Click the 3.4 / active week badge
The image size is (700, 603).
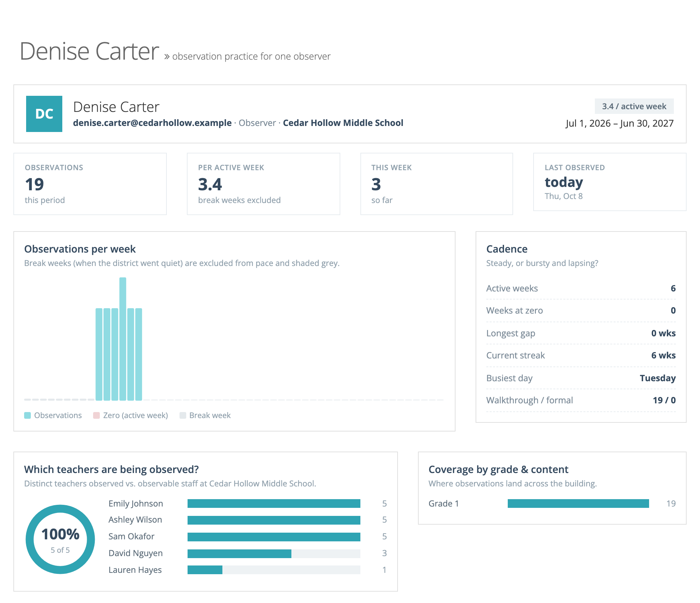[634, 107]
